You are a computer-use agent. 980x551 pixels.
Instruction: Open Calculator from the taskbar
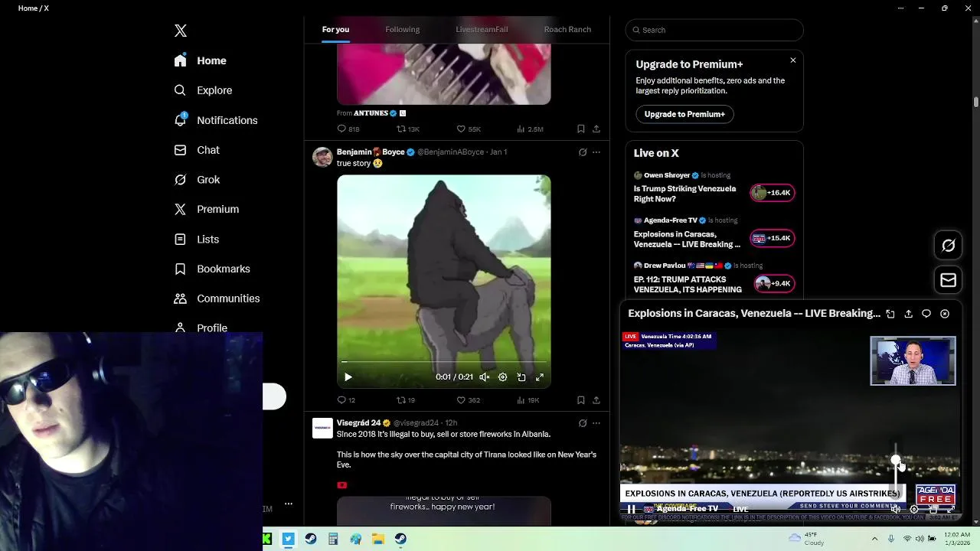333,539
